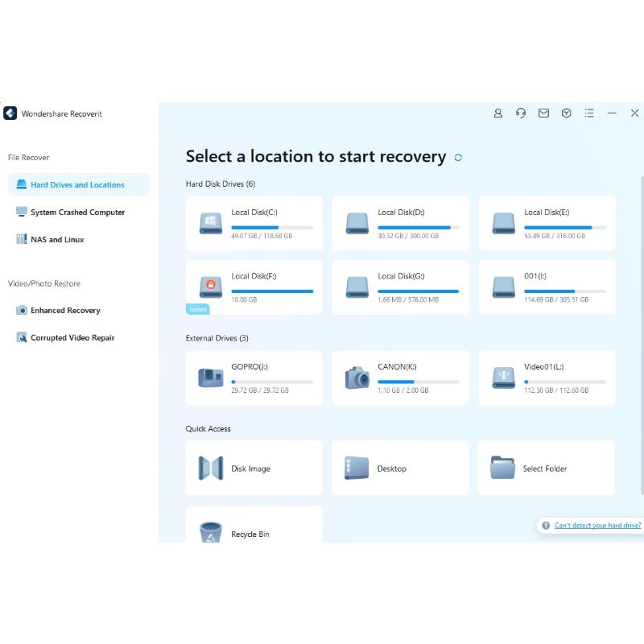Open System Crashed Computer section

tap(78, 213)
